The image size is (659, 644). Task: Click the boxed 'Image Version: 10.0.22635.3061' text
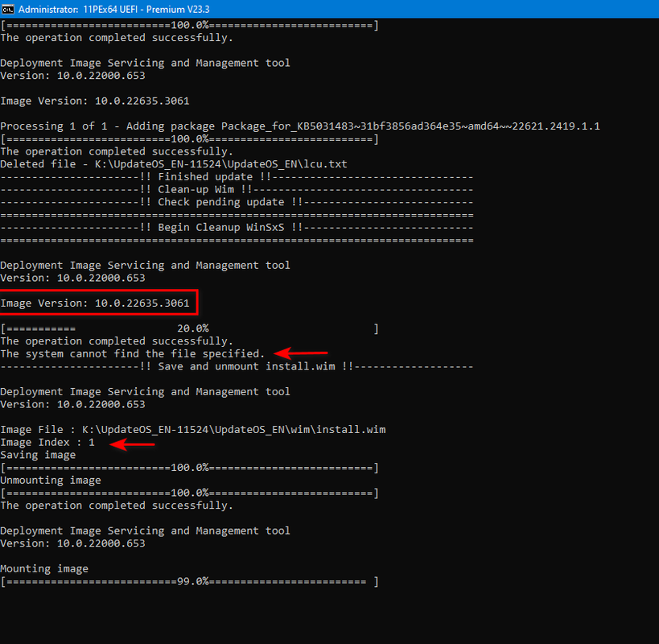(95, 303)
